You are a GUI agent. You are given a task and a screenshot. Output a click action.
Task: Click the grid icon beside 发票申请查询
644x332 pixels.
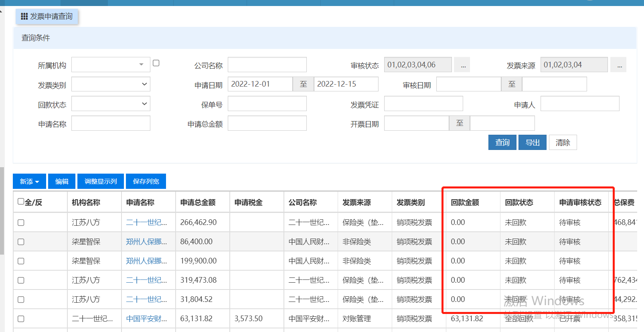click(x=24, y=16)
